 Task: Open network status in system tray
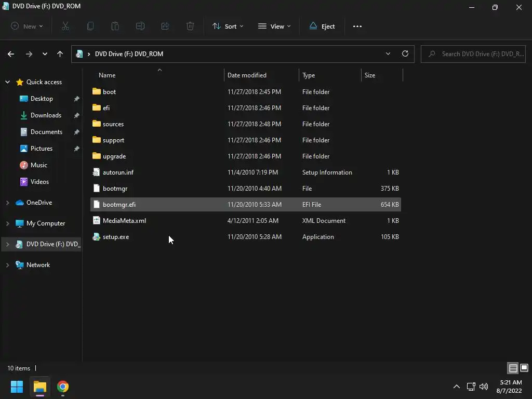(x=471, y=387)
